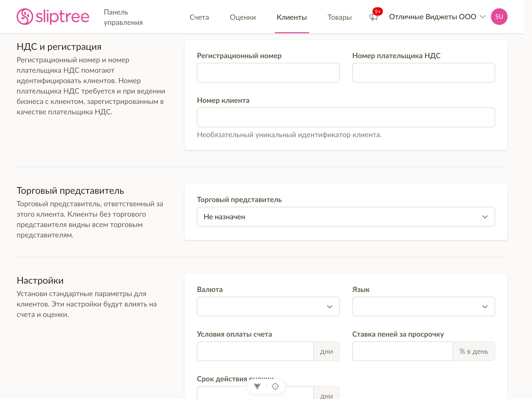Click the sliptree logo
532x399 pixels.
[53, 17]
